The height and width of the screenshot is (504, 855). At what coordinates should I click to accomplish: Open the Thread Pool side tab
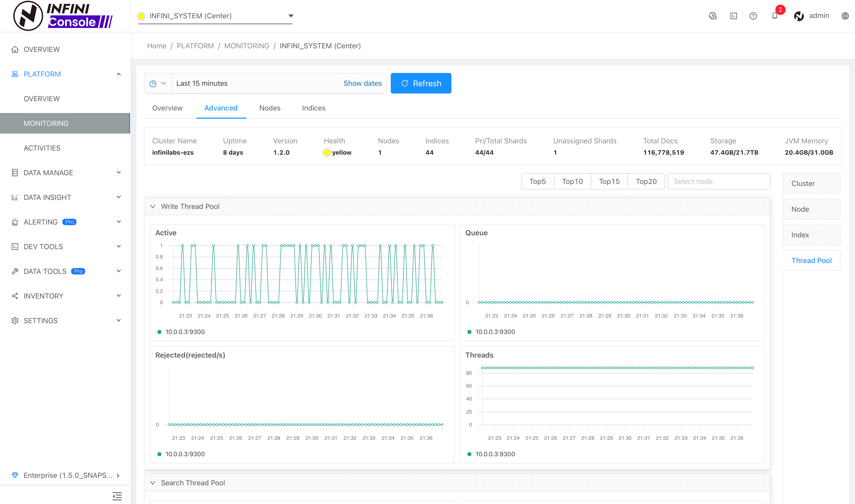click(x=812, y=260)
